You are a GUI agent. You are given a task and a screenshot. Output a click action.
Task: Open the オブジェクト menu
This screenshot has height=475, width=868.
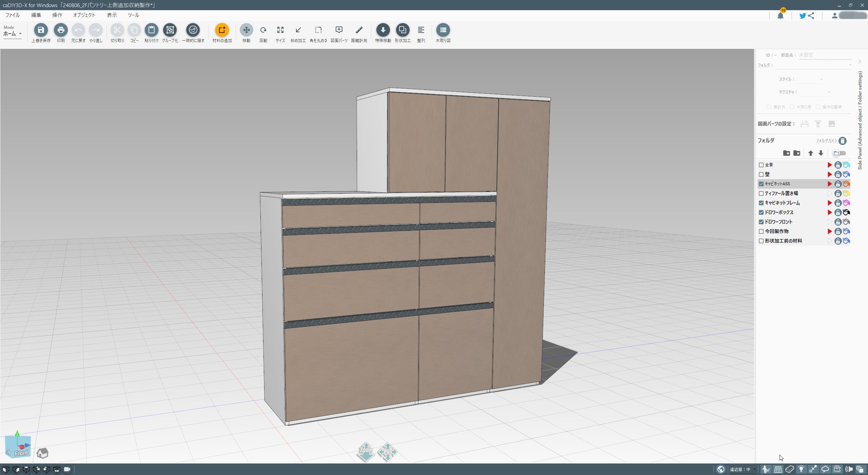coord(84,15)
